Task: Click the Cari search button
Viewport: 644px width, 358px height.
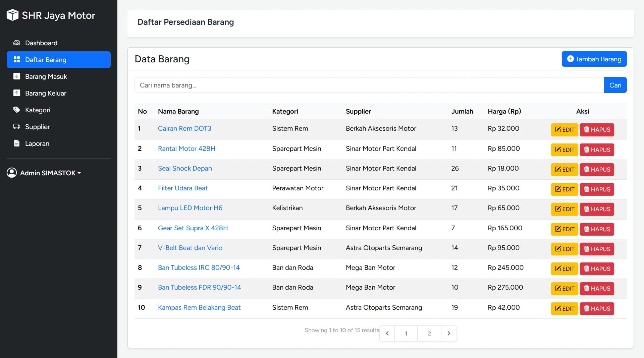Action: pos(615,85)
